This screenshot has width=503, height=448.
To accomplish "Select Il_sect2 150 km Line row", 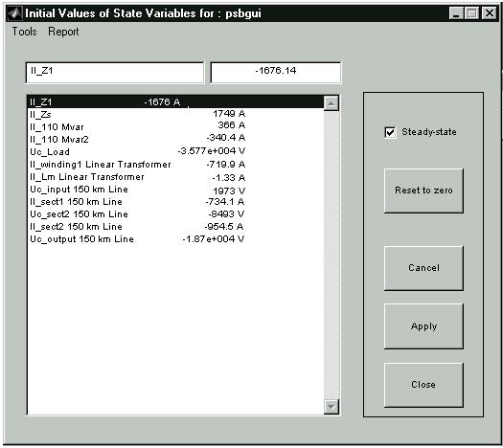I will 175,227.
